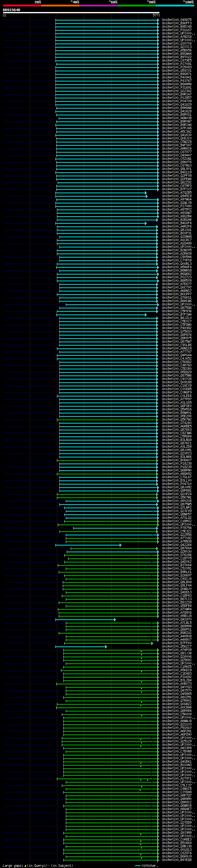Select the UniRef100_Q23CV9 label
Image resolution: width=197 pixels, height=868 pixels.
[177, 511]
